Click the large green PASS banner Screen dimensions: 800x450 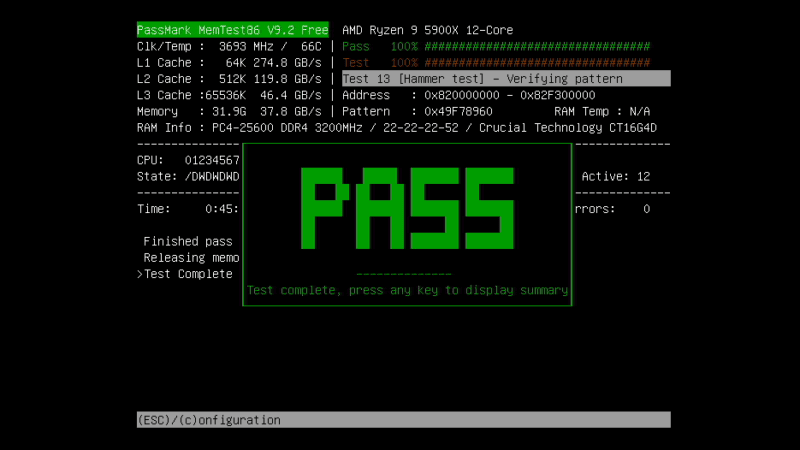tap(407, 208)
